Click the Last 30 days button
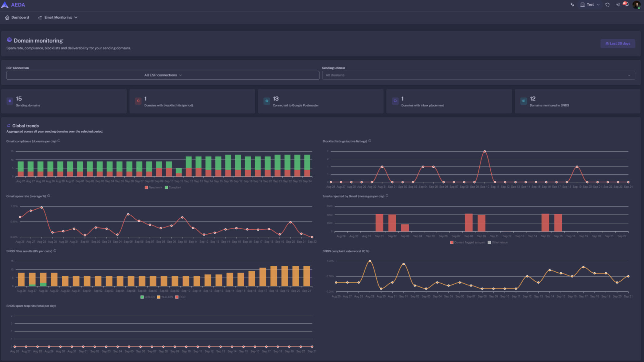Screen dimensions: 644x362 (x=618, y=44)
